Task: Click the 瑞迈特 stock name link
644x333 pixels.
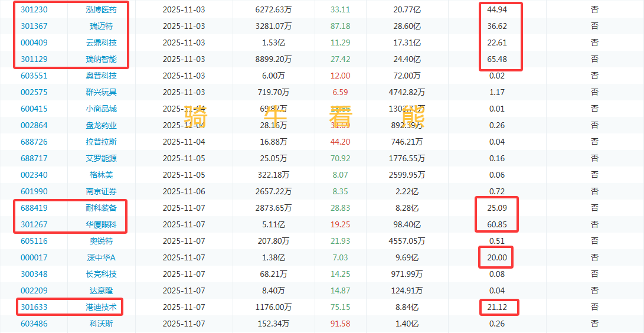Action: pyautogui.click(x=101, y=26)
